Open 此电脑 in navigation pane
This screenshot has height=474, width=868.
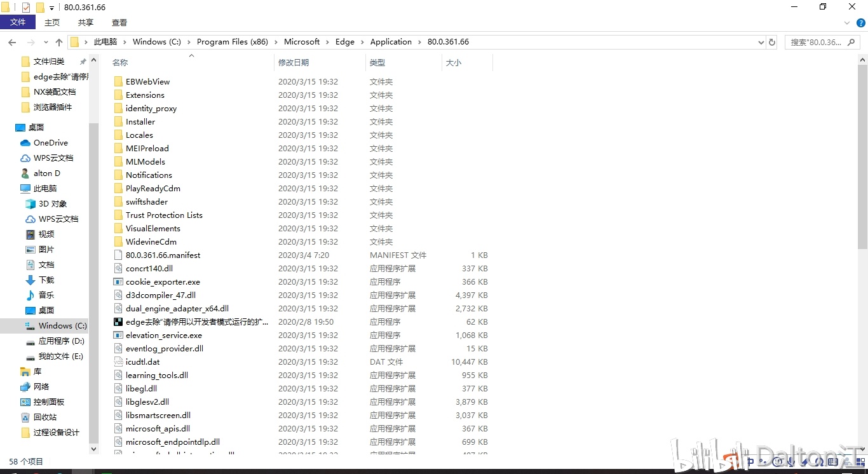point(44,188)
